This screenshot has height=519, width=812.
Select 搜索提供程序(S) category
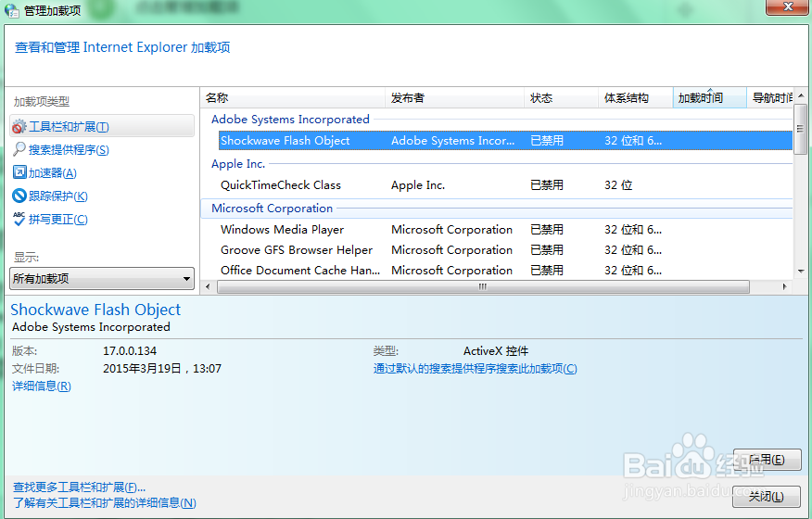tap(69, 150)
